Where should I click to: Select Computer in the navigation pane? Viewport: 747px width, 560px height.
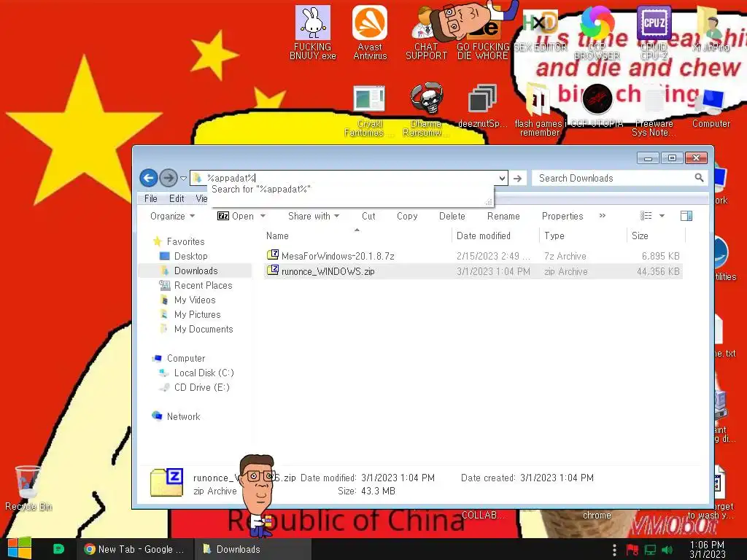[x=186, y=359]
